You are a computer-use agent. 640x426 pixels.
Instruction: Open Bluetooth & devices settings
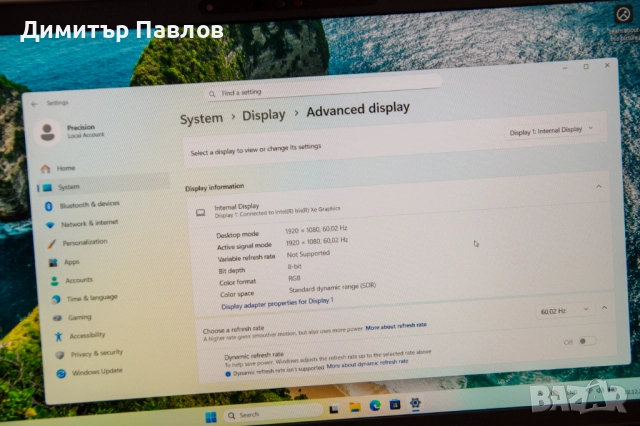88,204
